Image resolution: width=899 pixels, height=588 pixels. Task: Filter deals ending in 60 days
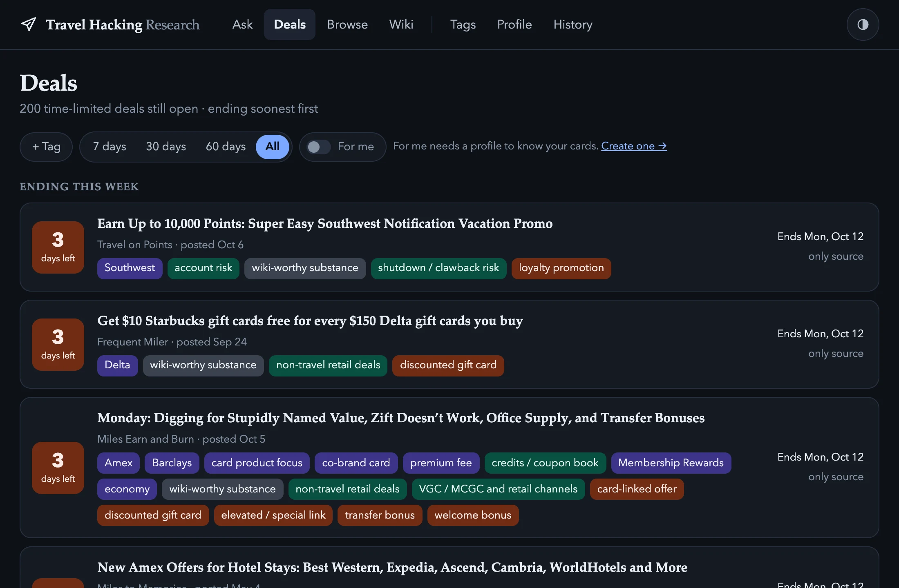(226, 147)
